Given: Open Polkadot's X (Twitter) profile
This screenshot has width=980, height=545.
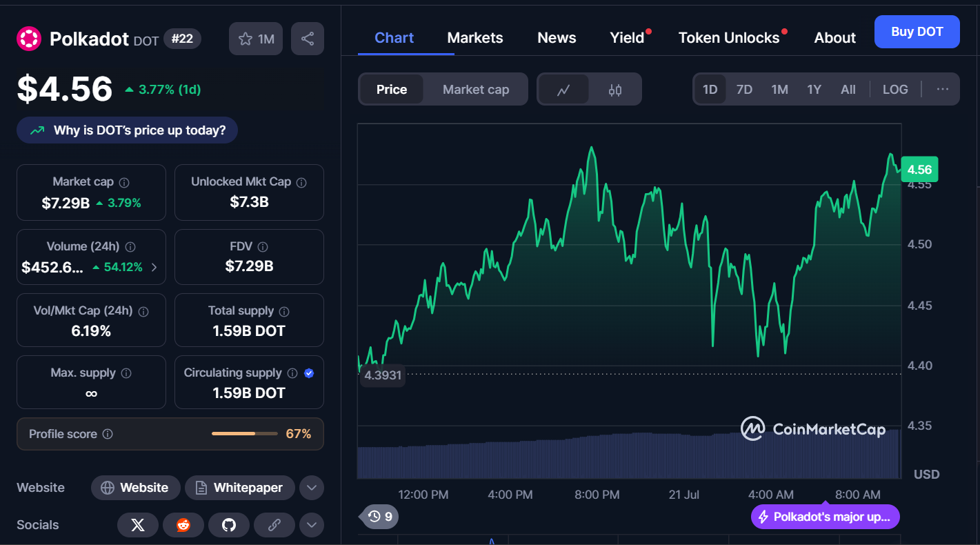Looking at the screenshot, I should [138, 525].
